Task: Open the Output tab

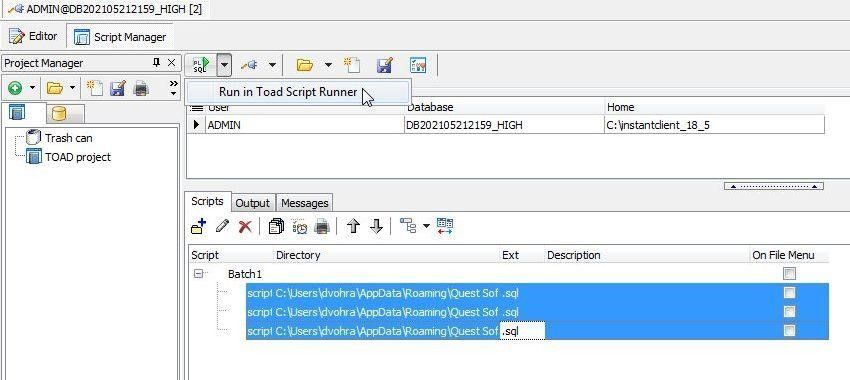Action: tap(253, 203)
